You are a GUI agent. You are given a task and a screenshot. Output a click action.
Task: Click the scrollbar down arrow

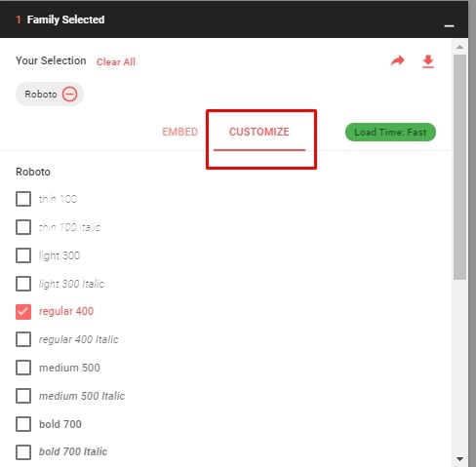click(459, 459)
